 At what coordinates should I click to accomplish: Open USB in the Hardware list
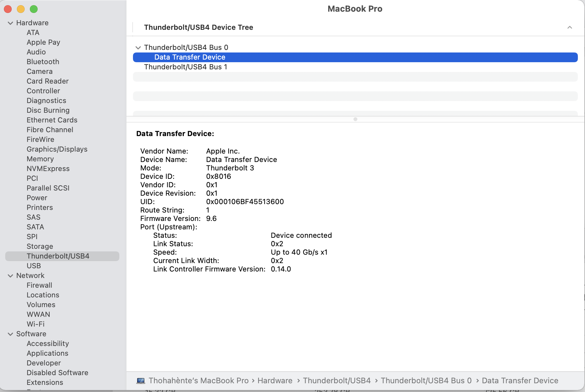click(34, 266)
